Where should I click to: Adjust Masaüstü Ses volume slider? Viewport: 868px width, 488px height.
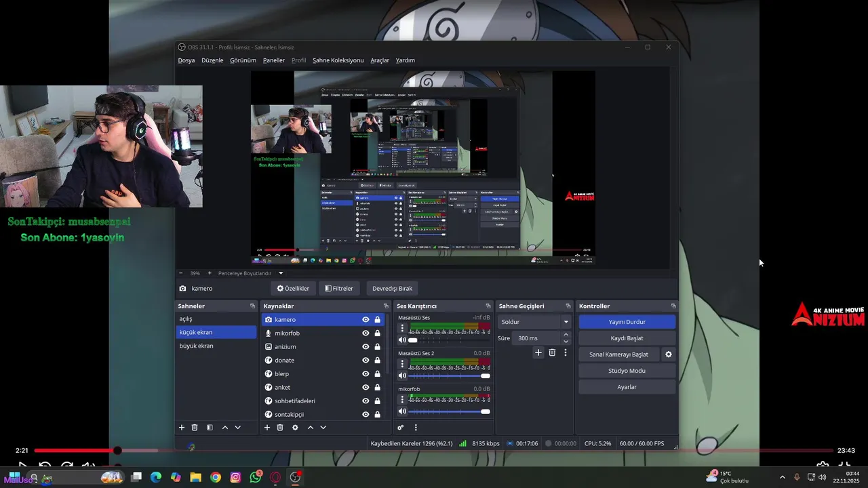pyautogui.click(x=449, y=340)
